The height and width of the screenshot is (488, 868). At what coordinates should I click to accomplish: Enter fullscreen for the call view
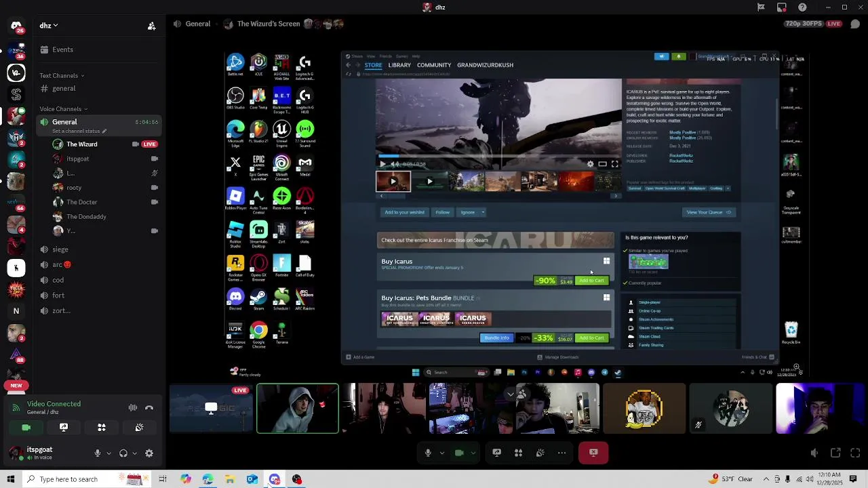click(x=855, y=453)
